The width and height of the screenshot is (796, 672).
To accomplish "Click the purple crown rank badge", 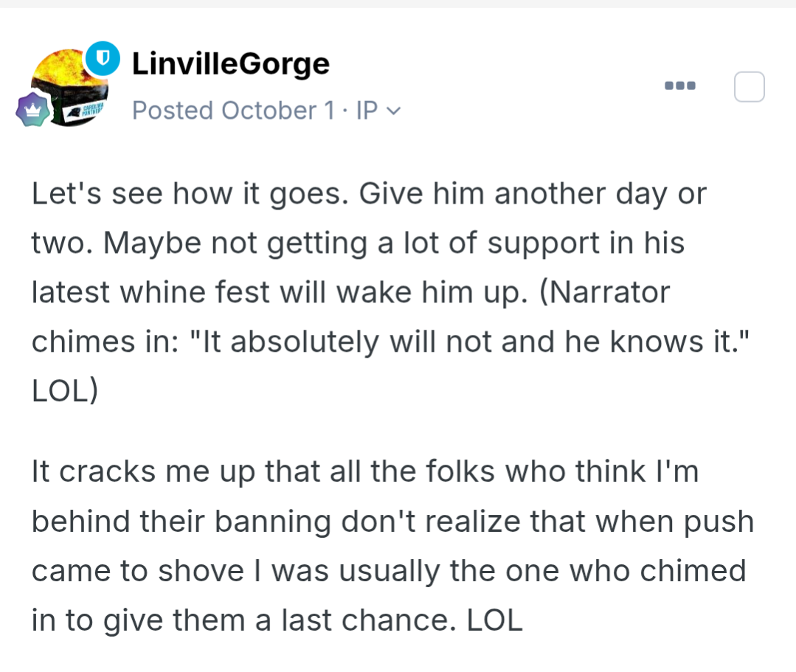I will pyautogui.click(x=34, y=111).
